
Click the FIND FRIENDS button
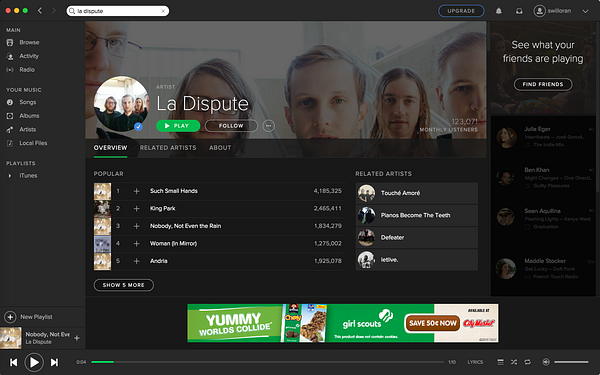(x=543, y=84)
